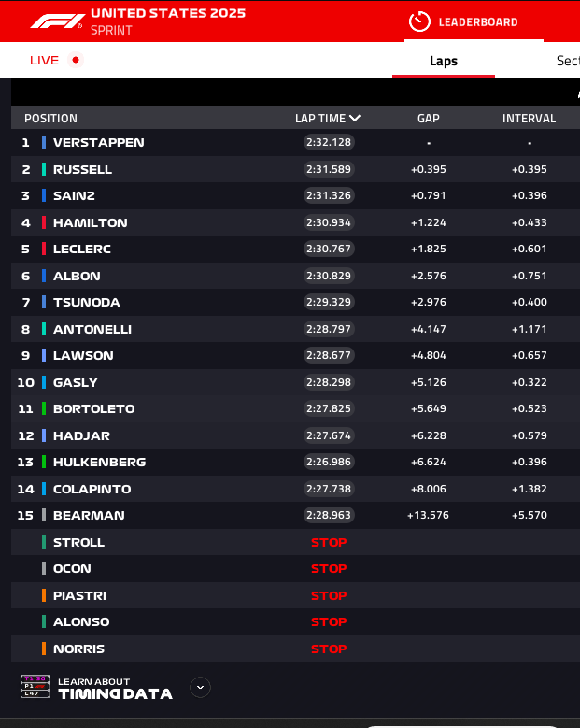Click the Learn About Timing Data link
Screen dimensions: 580x728
click(115, 688)
